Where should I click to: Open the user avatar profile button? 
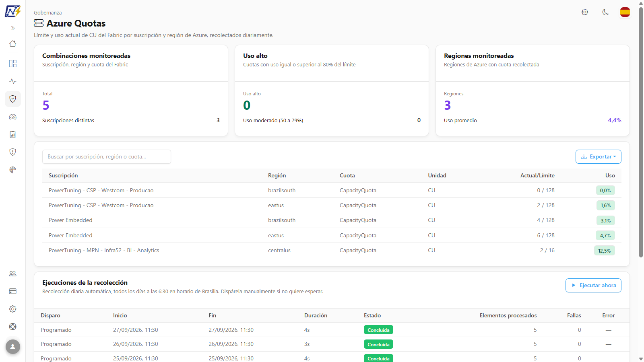pyautogui.click(x=13, y=347)
